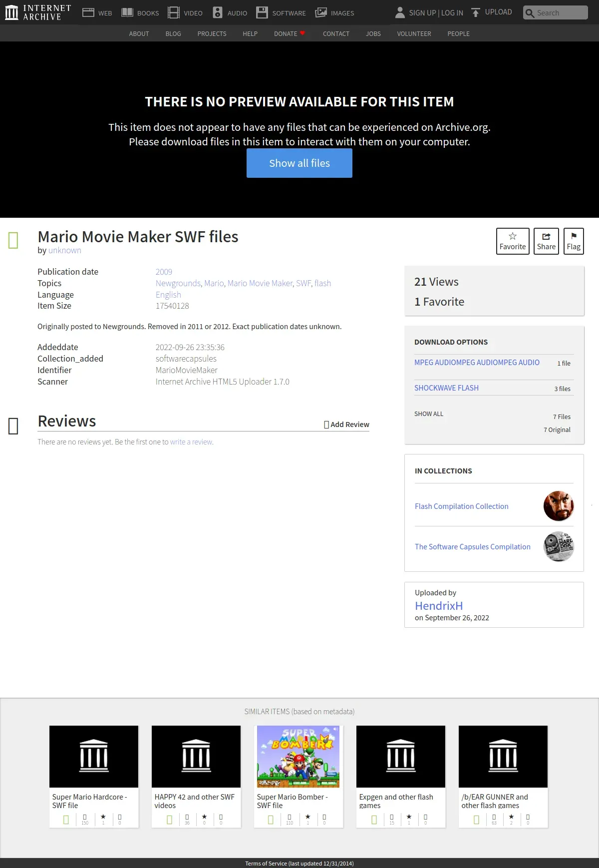
Task: Click the software media icon beside title
Action: pos(13,240)
